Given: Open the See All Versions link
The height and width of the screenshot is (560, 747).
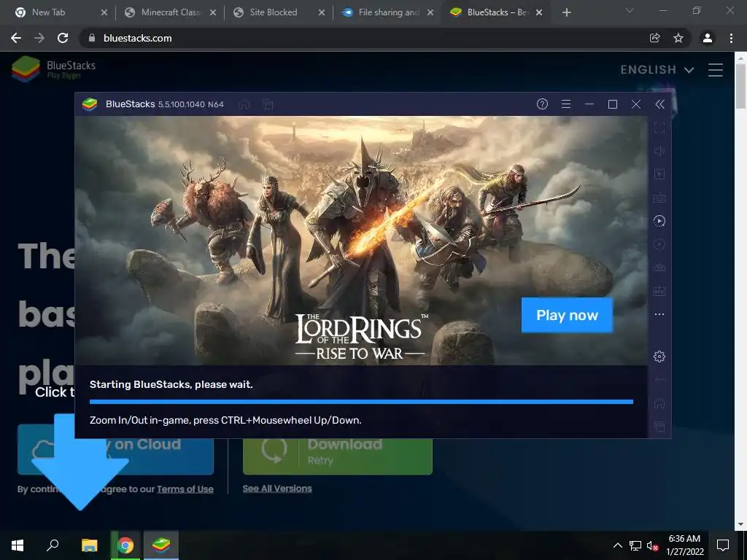Looking at the screenshot, I should [277, 489].
